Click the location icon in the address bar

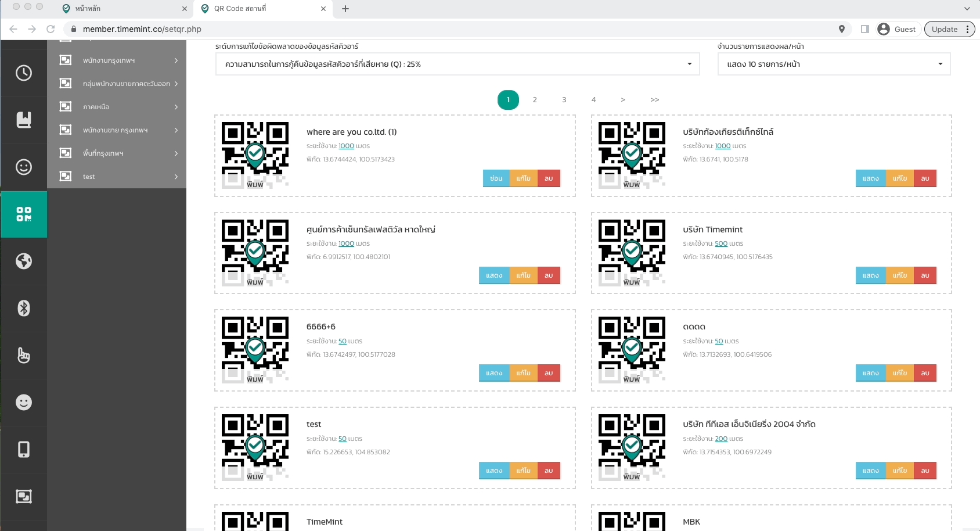tap(841, 29)
